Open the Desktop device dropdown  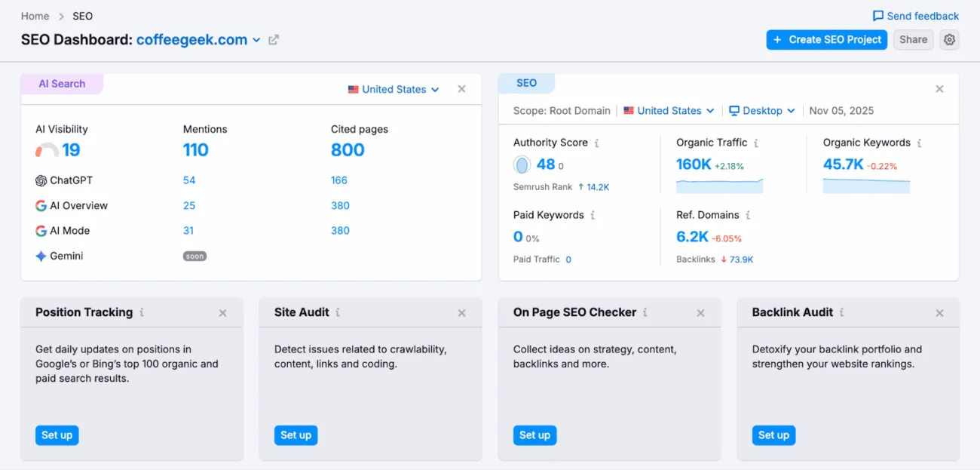762,111
